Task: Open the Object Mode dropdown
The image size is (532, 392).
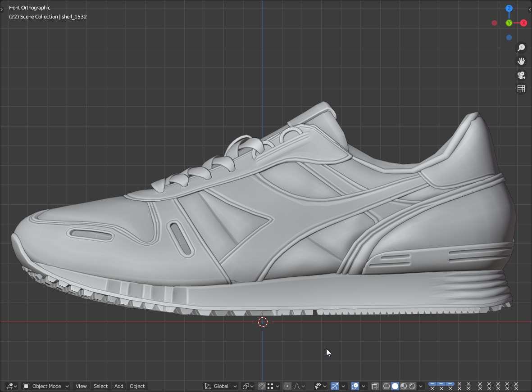Action: [46, 386]
